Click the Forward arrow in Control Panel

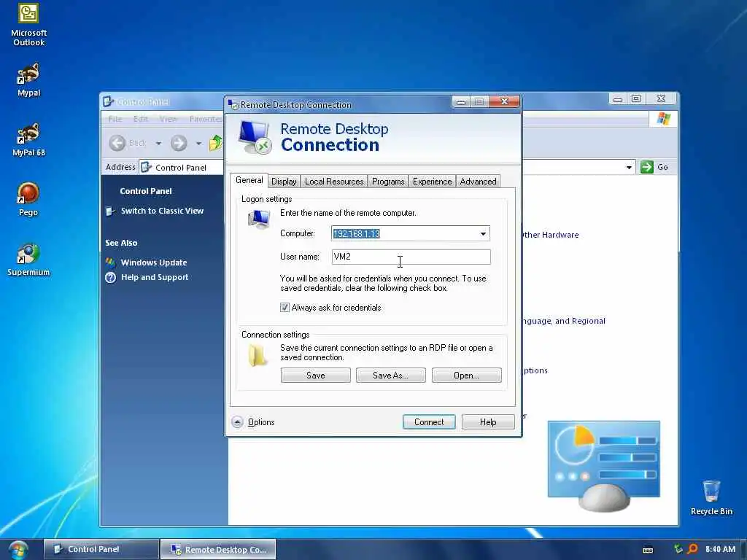click(x=179, y=143)
